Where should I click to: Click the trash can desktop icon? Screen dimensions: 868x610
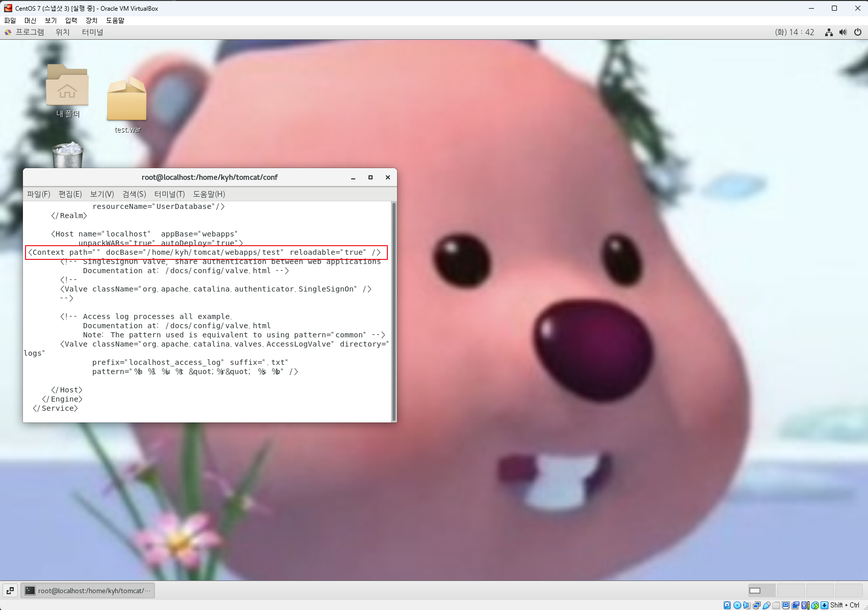click(67, 155)
